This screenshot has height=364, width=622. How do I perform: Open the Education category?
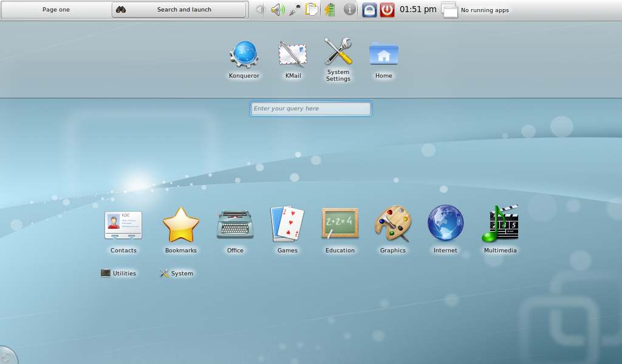340,226
